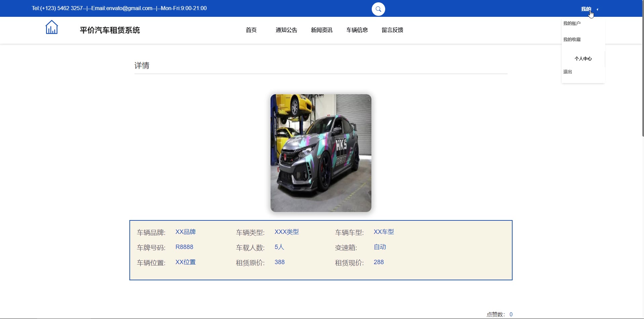This screenshot has height=319, width=644.
Task: Click the page's vertical scrollbar
Action: click(643, 67)
